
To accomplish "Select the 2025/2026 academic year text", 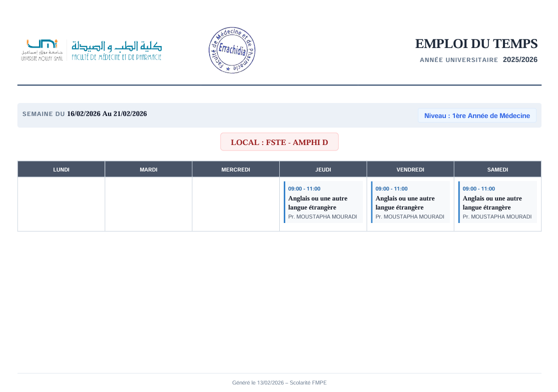I will [x=520, y=59].
